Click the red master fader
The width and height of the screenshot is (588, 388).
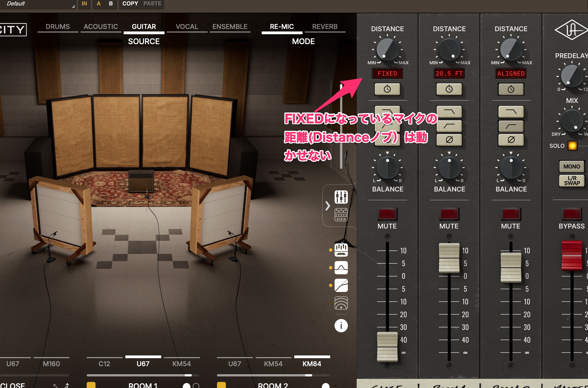[572, 255]
